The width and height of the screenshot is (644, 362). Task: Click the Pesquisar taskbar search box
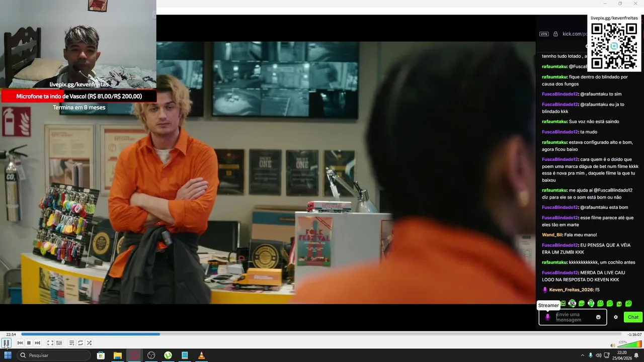pyautogui.click(x=53, y=355)
